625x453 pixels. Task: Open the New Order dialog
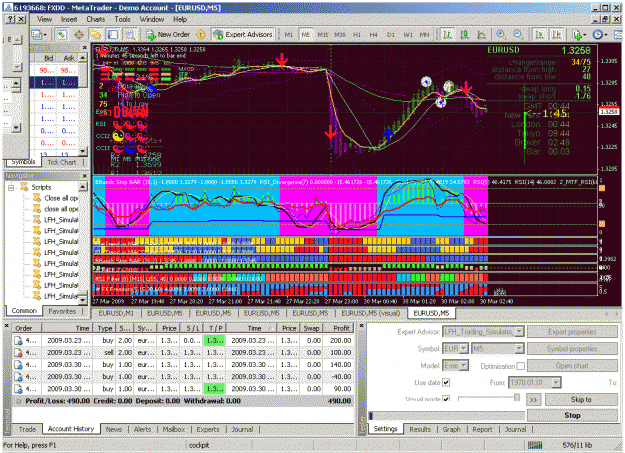[168, 35]
